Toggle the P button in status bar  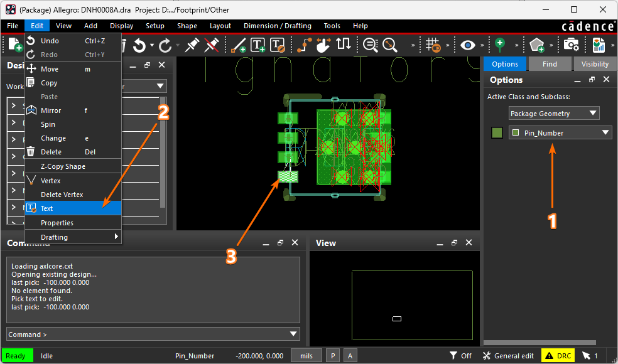click(x=332, y=356)
